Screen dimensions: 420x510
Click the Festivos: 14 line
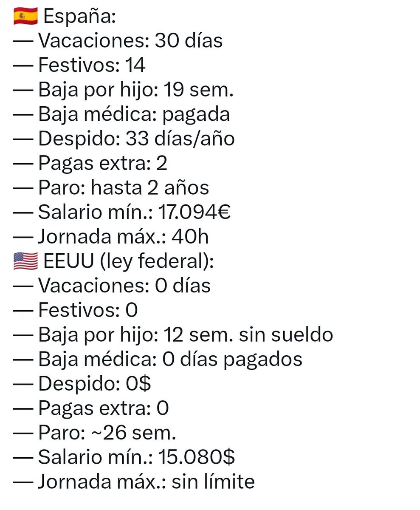(79, 65)
